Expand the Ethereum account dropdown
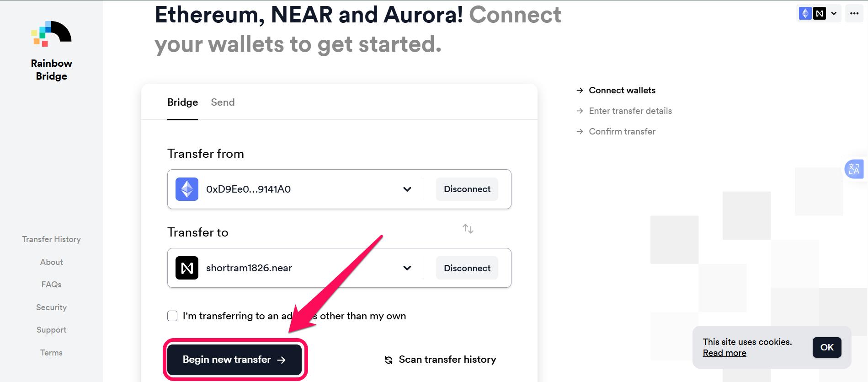This screenshot has height=382, width=868. (x=407, y=189)
